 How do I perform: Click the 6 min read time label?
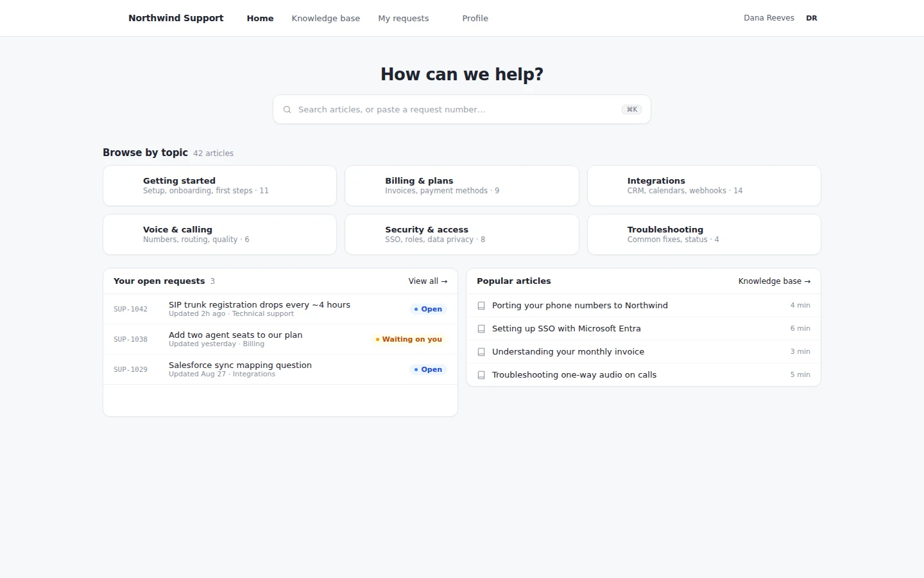pos(800,329)
